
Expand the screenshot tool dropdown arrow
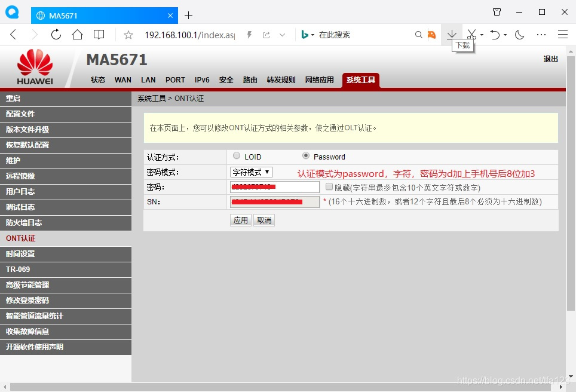click(482, 35)
